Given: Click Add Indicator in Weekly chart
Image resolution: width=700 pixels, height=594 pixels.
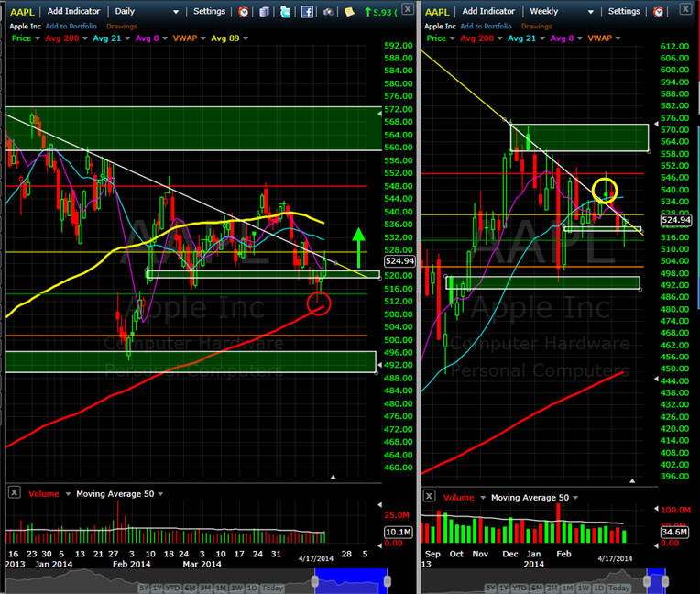Looking at the screenshot, I should click(488, 11).
